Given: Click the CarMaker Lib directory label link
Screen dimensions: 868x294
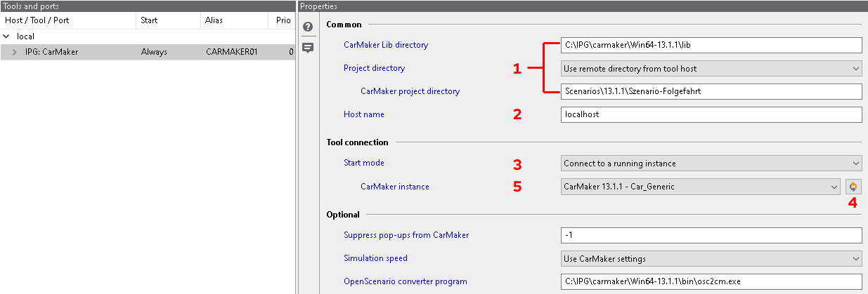Looking at the screenshot, I should click(x=386, y=45).
